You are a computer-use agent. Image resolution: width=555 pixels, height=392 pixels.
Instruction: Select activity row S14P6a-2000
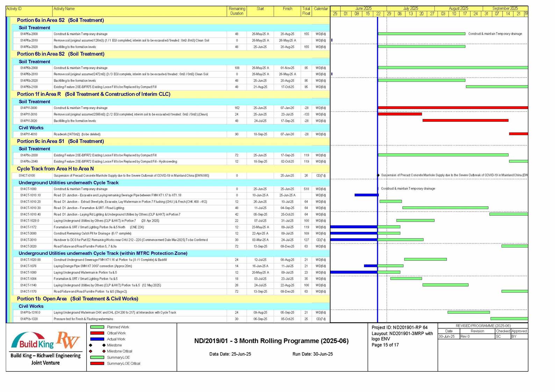coord(171,34)
